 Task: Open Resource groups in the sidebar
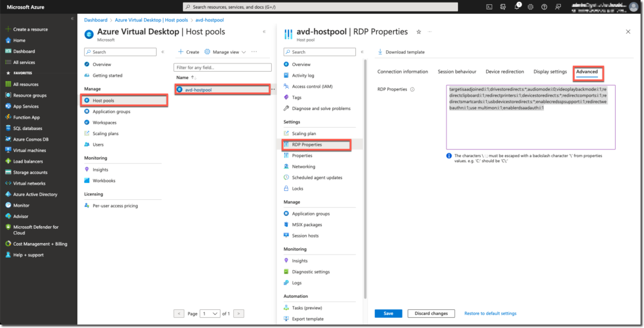pos(30,96)
